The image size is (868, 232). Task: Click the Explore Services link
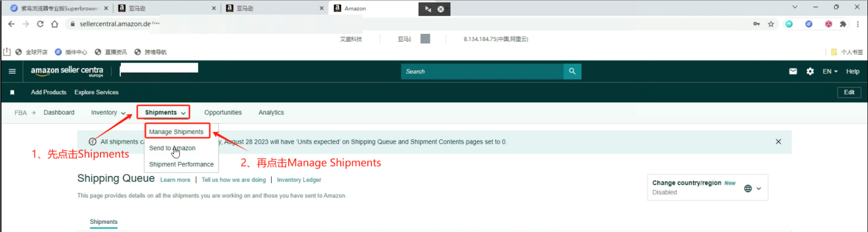[x=96, y=92]
